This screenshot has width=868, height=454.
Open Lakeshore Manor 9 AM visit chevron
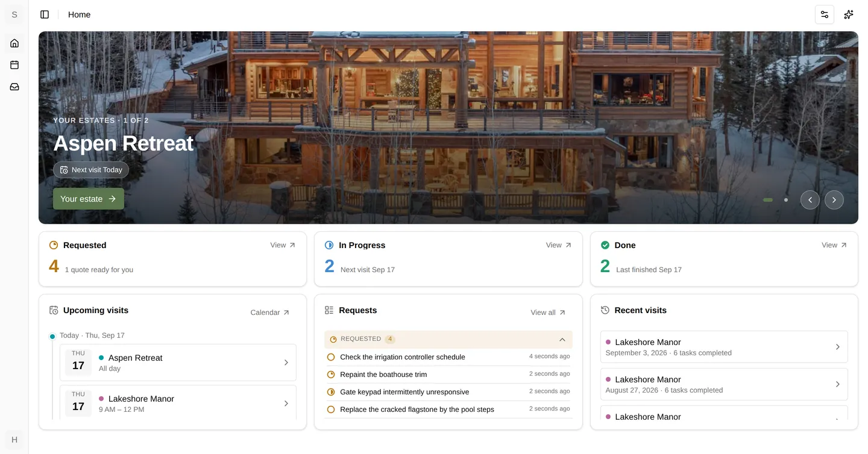point(286,403)
